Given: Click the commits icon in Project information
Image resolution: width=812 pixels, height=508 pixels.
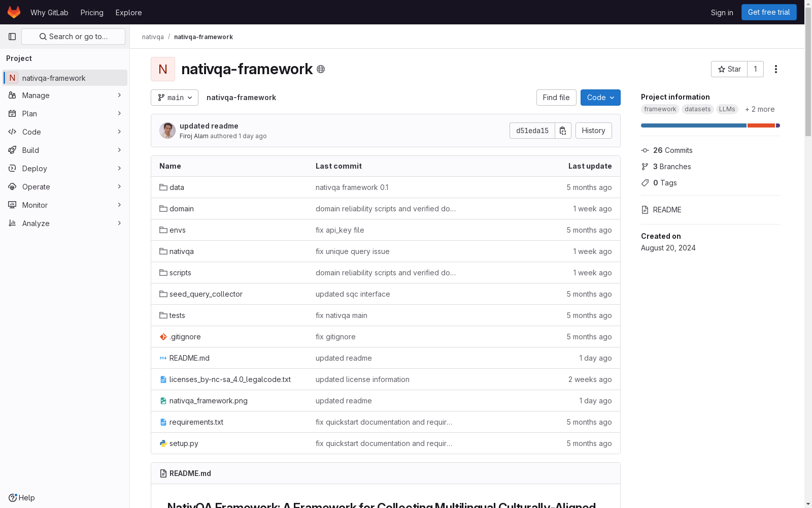Looking at the screenshot, I should pos(645,150).
